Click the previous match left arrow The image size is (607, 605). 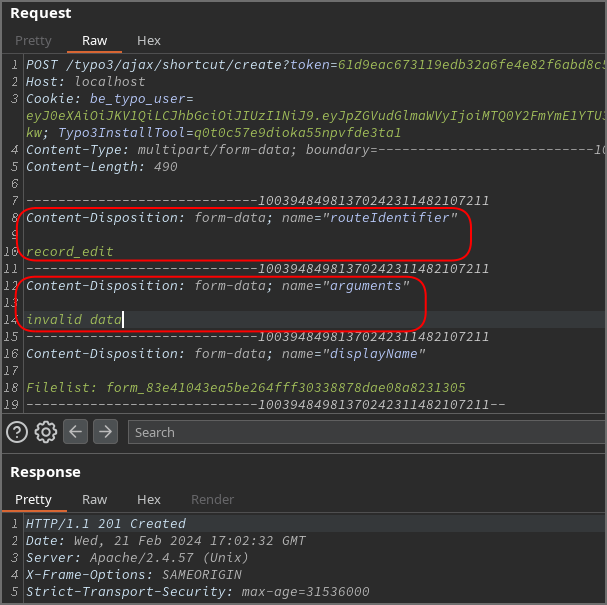76,432
